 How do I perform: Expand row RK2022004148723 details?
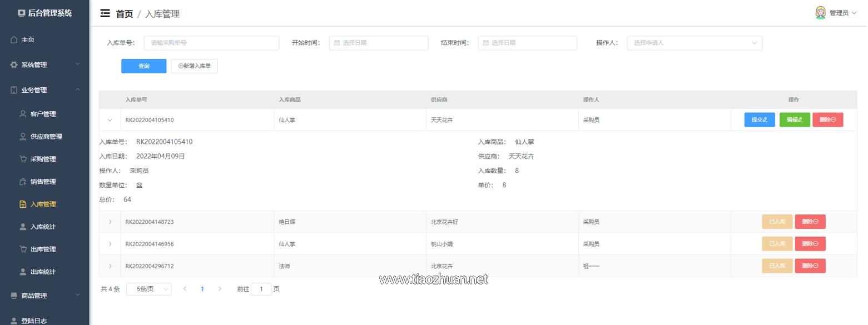click(x=110, y=222)
